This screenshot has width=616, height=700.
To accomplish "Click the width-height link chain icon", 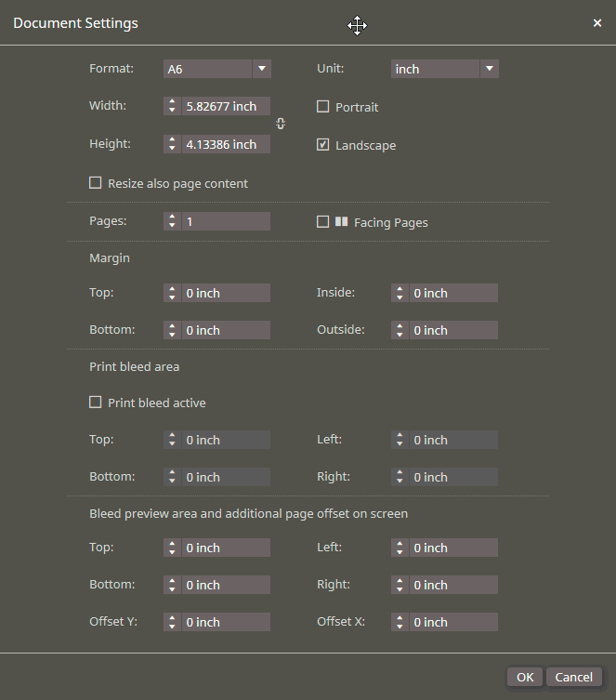I will 281,124.
